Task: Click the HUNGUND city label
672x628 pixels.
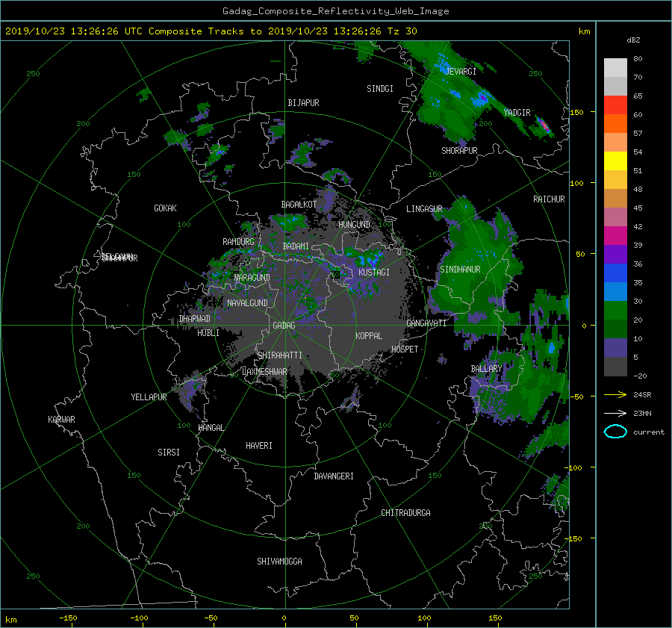Action: (x=354, y=225)
